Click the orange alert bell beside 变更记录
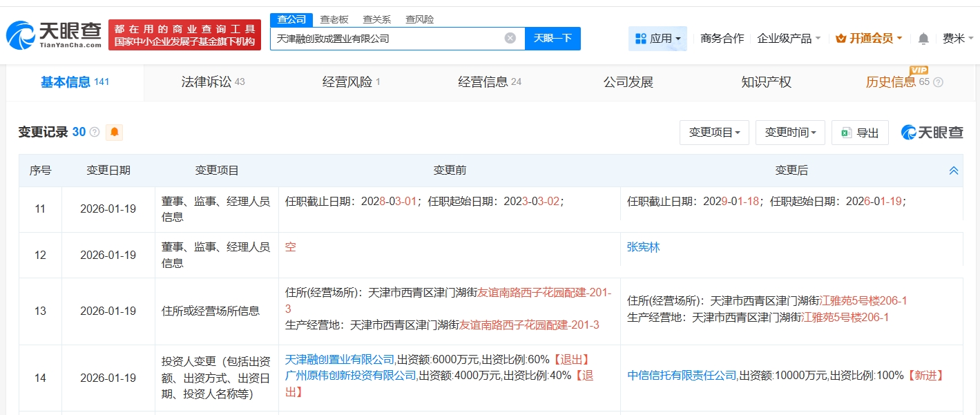Viewport: 980px width, 415px height. pyautogui.click(x=114, y=132)
